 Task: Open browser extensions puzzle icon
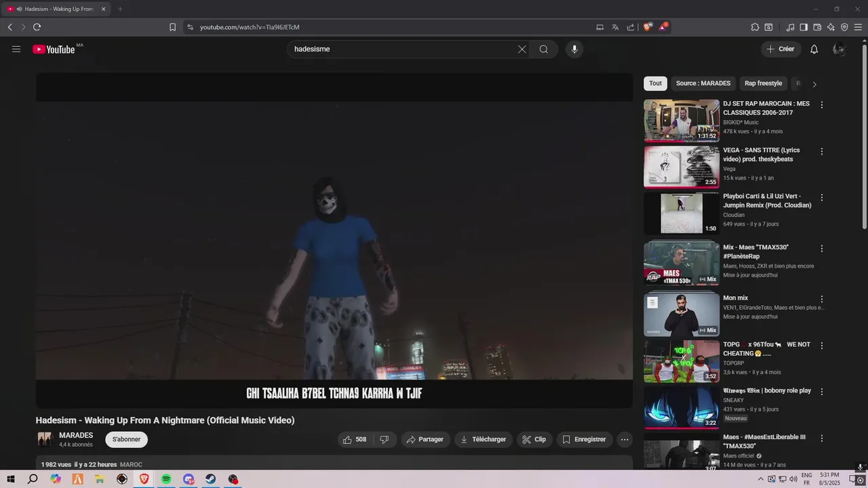[x=755, y=27]
